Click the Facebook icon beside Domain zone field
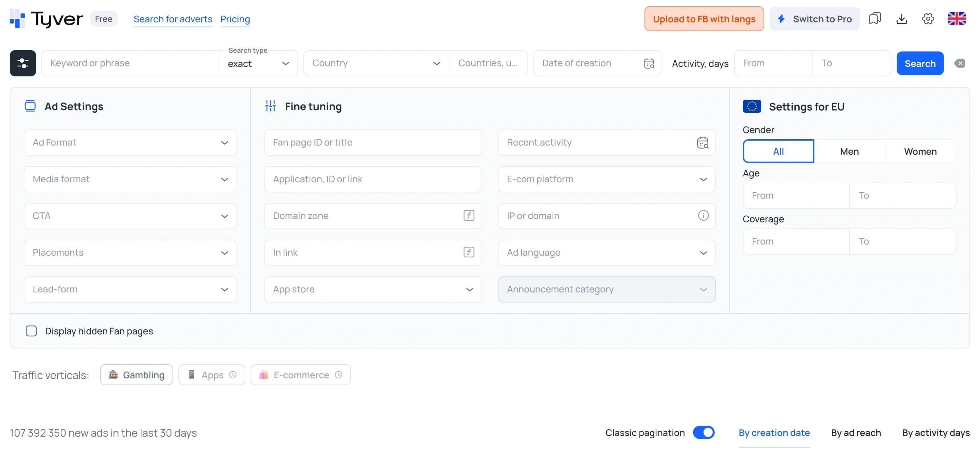 469,215
